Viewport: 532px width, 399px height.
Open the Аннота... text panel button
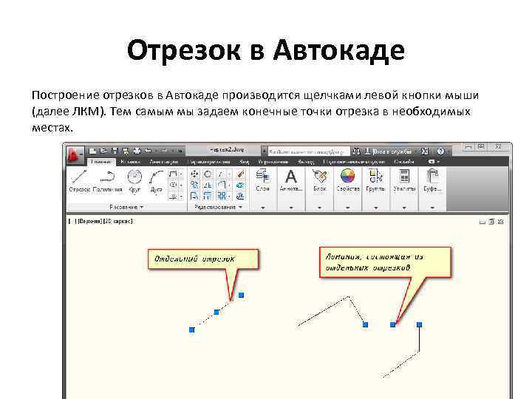click(x=291, y=180)
